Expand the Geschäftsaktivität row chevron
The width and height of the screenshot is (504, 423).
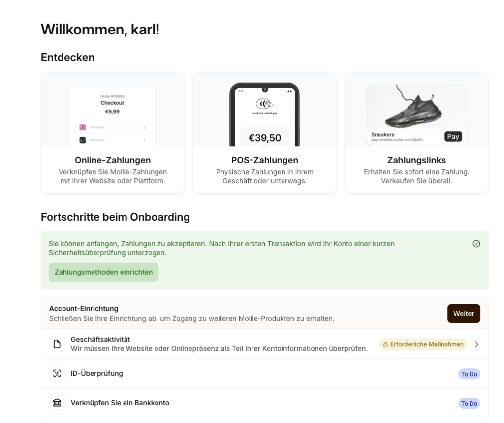[x=476, y=344]
